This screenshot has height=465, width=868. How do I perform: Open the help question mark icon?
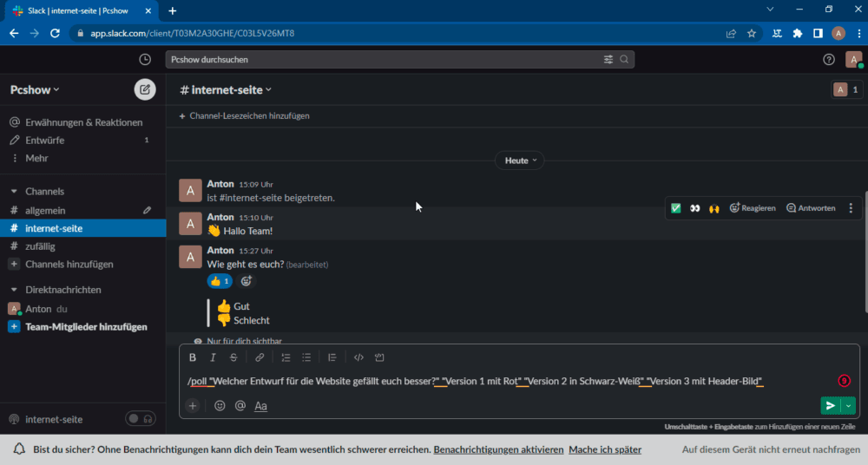(x=828, y=59)
